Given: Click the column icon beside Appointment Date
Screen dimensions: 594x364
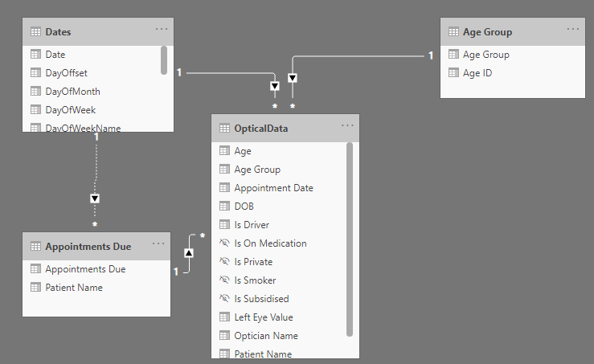Looking at the screenshot, I should [224, 188].
